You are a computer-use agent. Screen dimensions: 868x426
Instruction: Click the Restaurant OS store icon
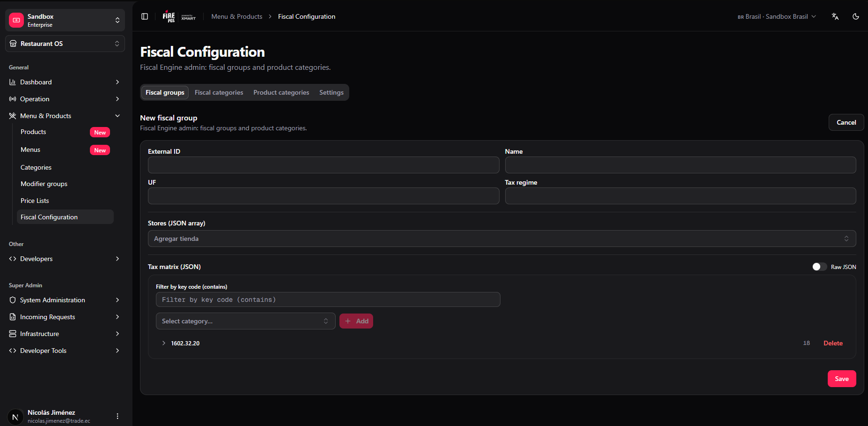tap(13, 44)
